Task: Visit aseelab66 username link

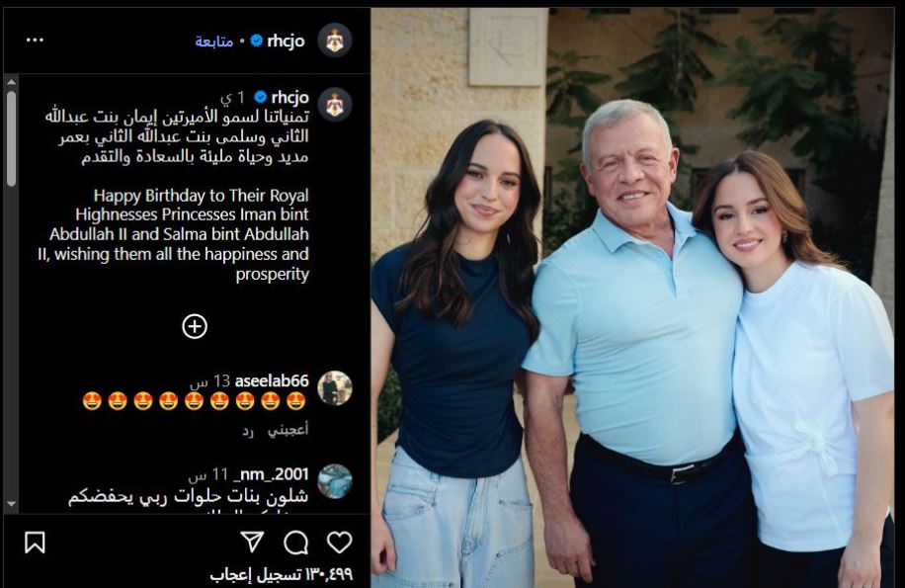Action: pyautogui.click(x=272, y=380)
